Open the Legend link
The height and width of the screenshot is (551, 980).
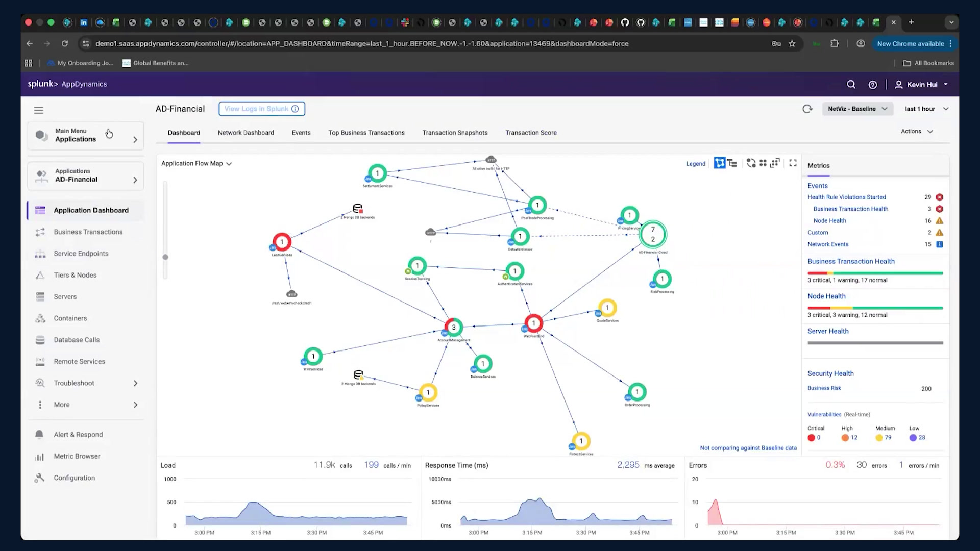tap(695, 164)
